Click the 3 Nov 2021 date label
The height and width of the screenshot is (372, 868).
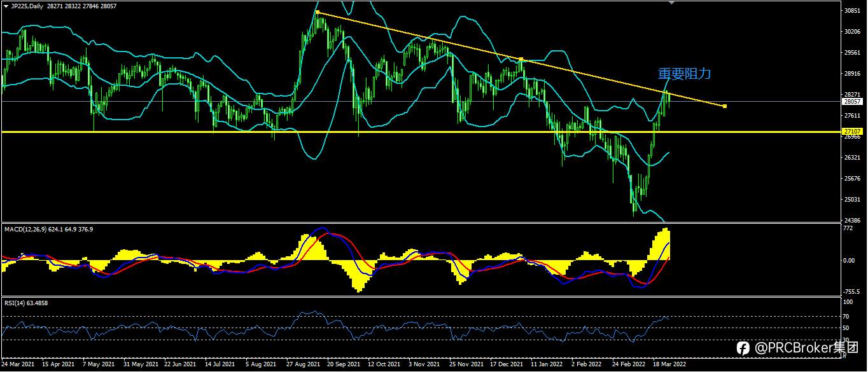coord(424,365)
